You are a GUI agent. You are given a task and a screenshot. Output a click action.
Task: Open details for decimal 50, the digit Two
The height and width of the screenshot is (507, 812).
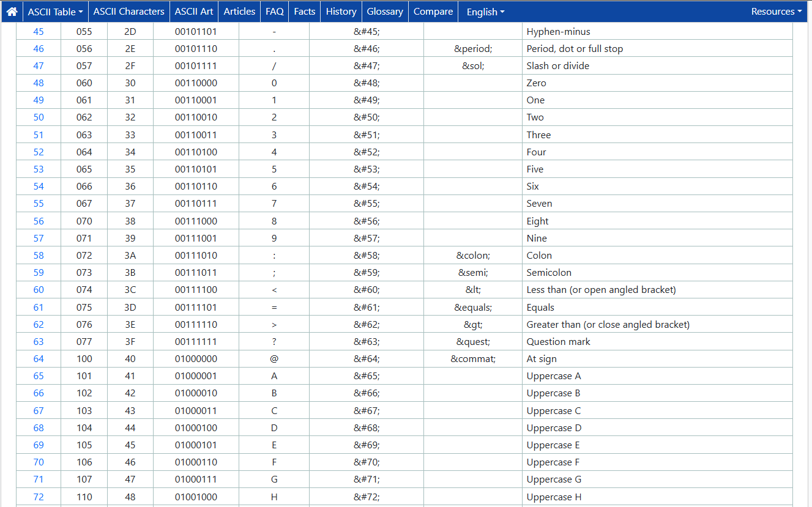38,117
